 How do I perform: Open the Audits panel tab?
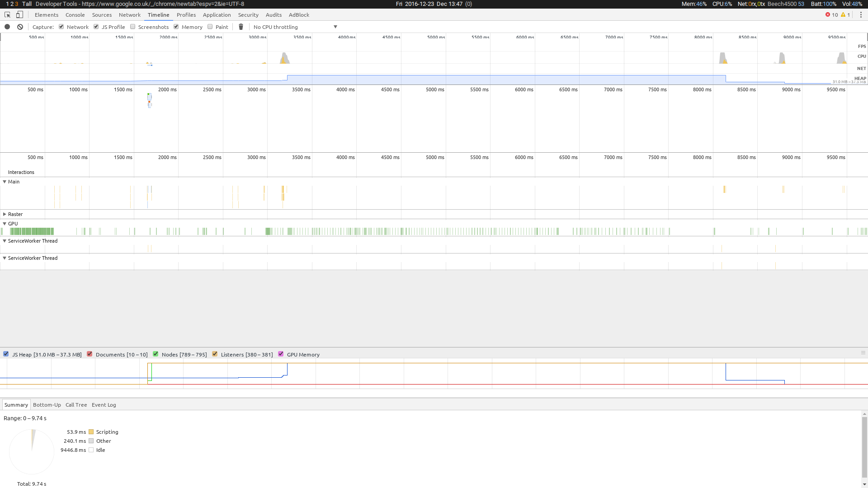274,15
